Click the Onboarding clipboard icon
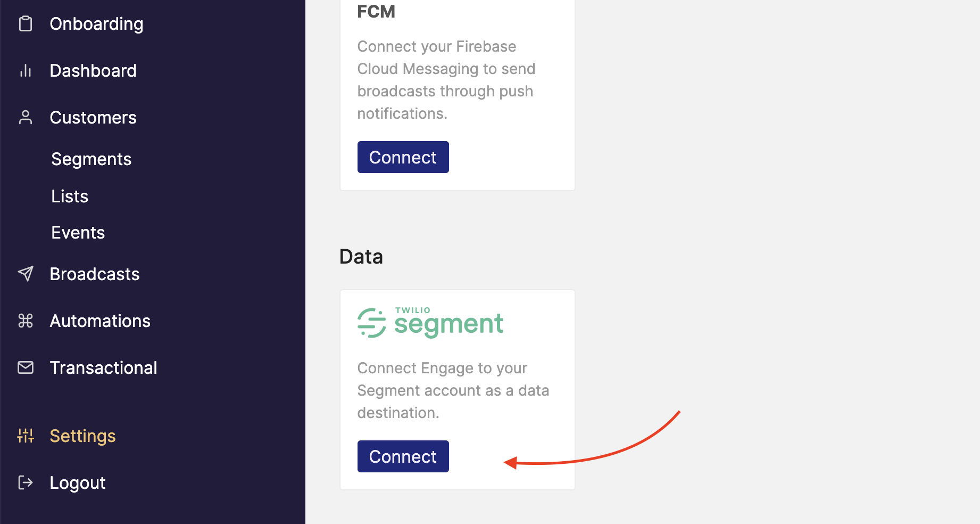The height and width of the screenshot is (524, 980). click(x=26, y=24)
